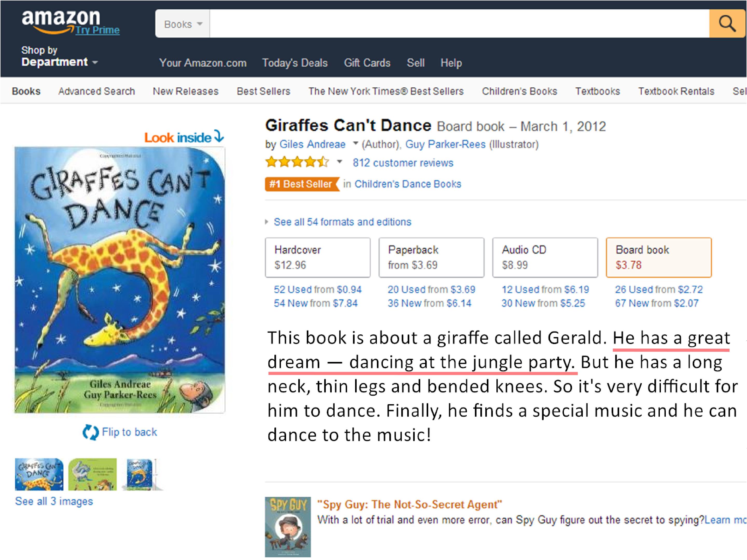
Task: Open the Books search category dropdown
Action: (x=183, y=24)
